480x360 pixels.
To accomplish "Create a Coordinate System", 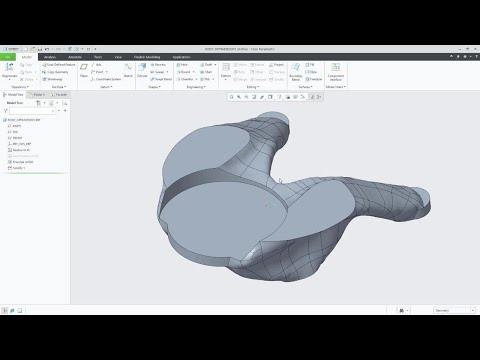I will coord(106,79).
